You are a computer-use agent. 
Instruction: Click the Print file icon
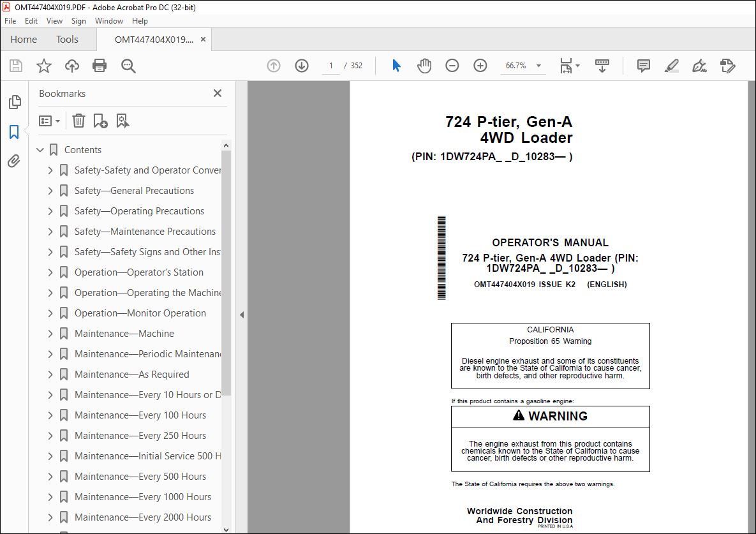pyautogui.click(x=100, y=66)
